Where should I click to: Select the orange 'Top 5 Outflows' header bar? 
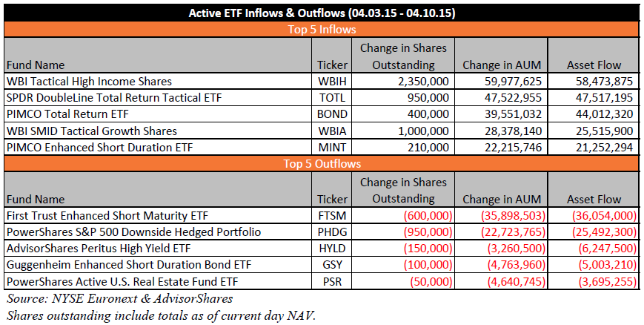pos(322,163)
